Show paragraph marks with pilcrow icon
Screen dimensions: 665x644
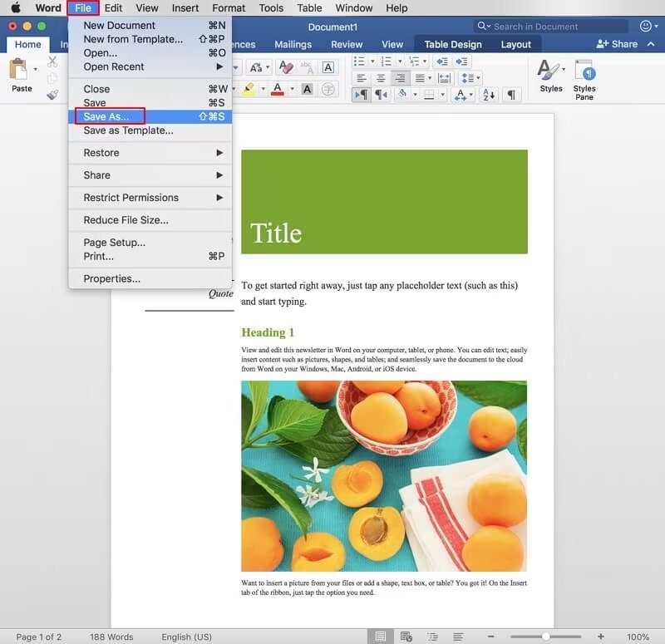tap(512, 95)
